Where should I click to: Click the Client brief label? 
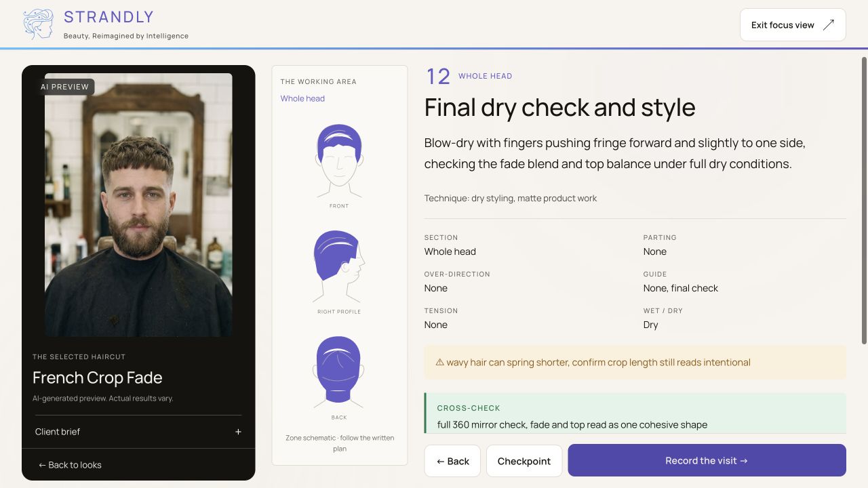point(58,432)
